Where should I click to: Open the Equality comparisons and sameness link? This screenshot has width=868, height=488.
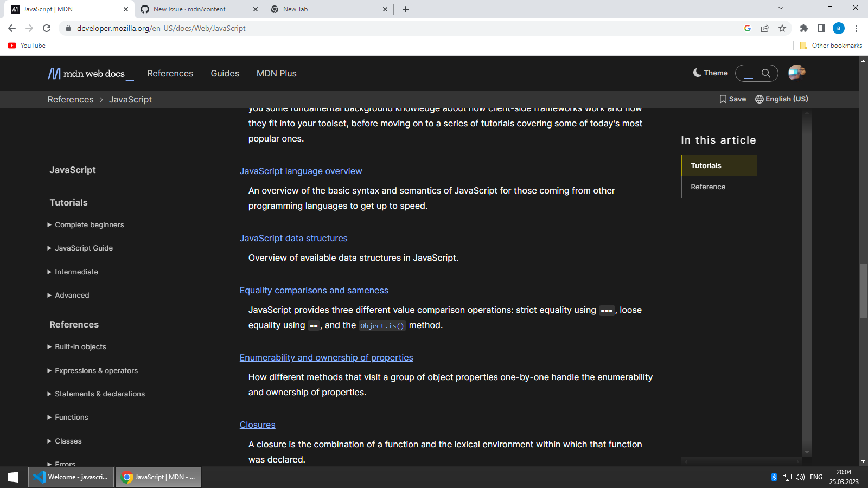pos(314,290)
